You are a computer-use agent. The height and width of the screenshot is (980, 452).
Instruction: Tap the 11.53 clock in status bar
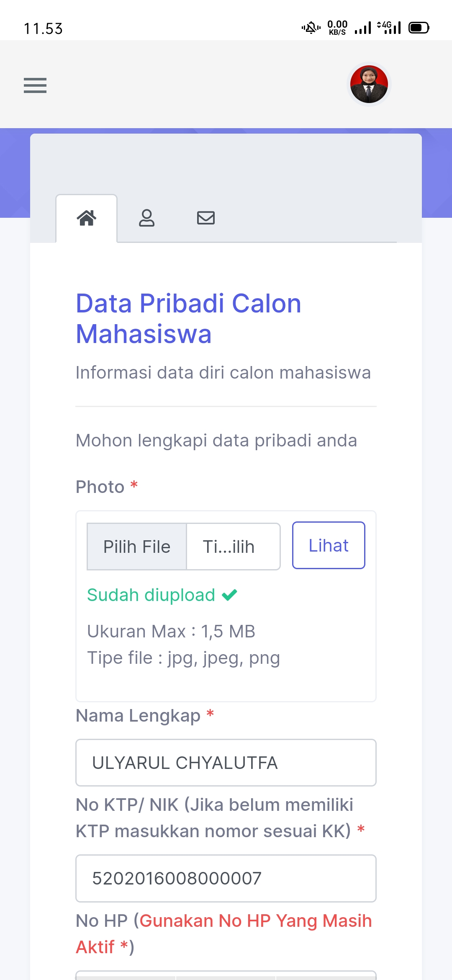click(43, 29)
